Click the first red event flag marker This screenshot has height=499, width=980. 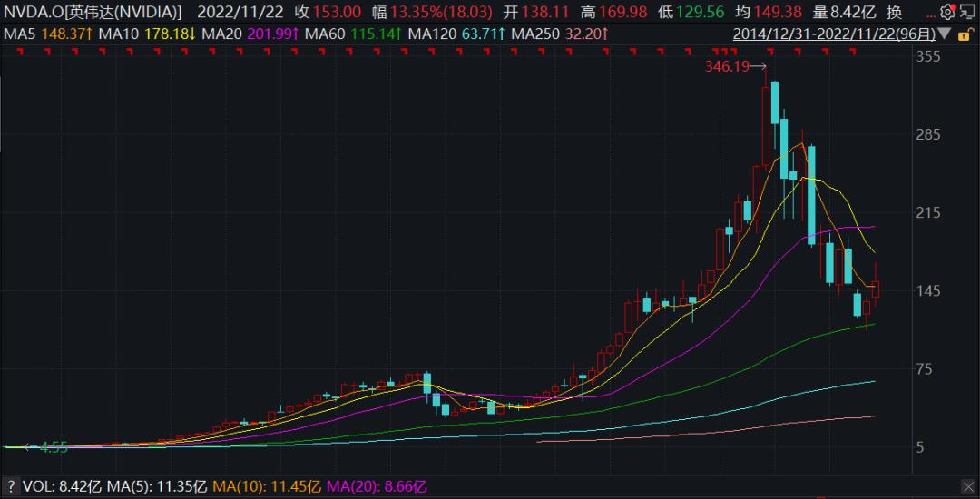[19, 54]
